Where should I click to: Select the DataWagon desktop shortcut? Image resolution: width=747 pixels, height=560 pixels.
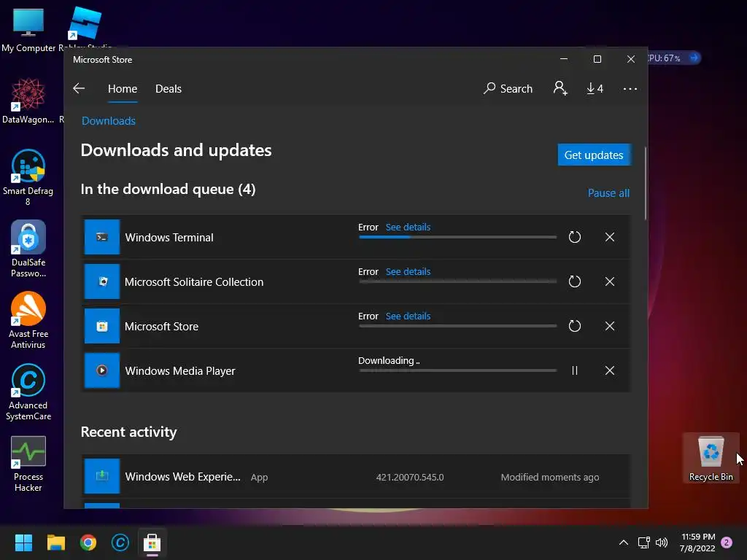pyautogui.click(x=28, y=101)
